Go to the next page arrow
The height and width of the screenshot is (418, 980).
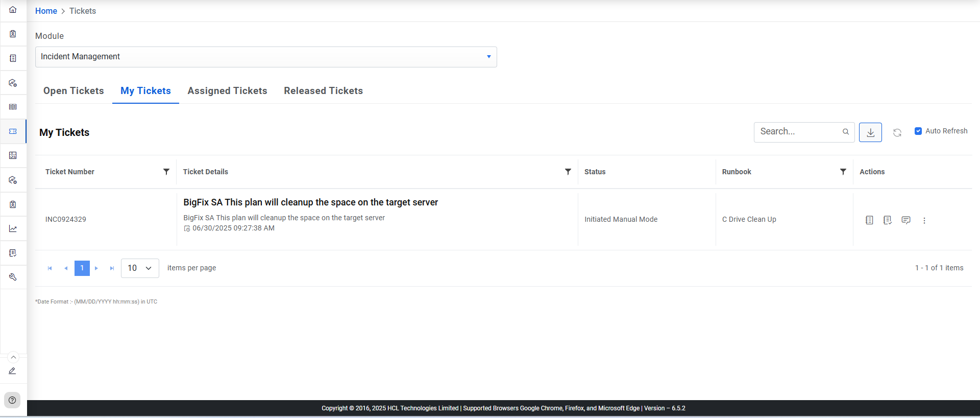point(96,268)
